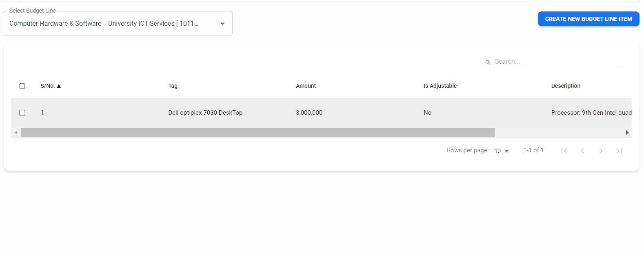Click the 'No' adjustable cell
Screen dimensions: 644x256
click(x=427, y=113)
